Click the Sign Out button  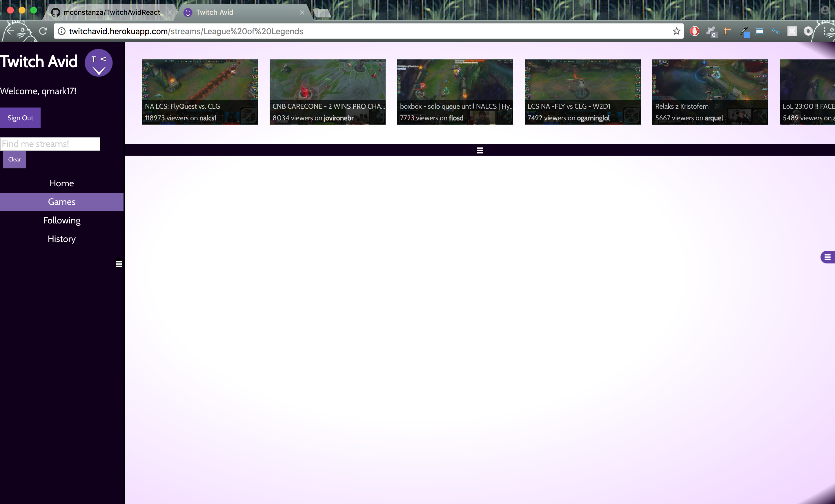click(x=20, y=118)
